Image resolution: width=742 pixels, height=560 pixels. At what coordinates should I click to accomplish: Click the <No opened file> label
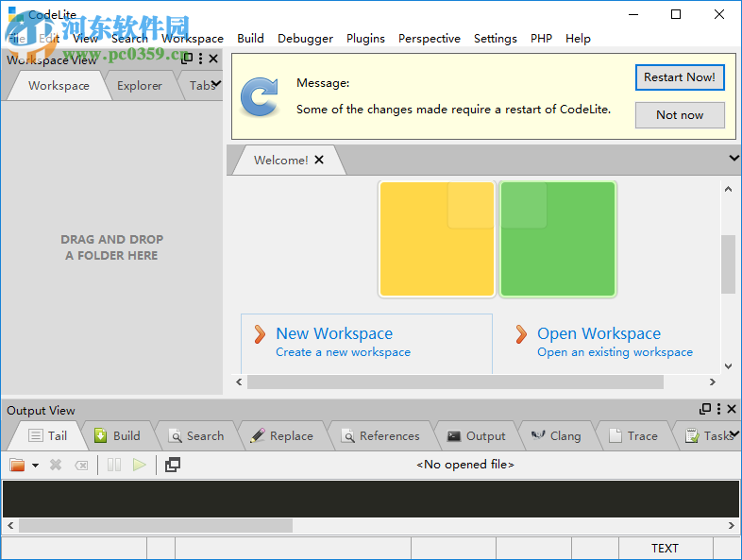pyautogui.click(x=465, y=465)
